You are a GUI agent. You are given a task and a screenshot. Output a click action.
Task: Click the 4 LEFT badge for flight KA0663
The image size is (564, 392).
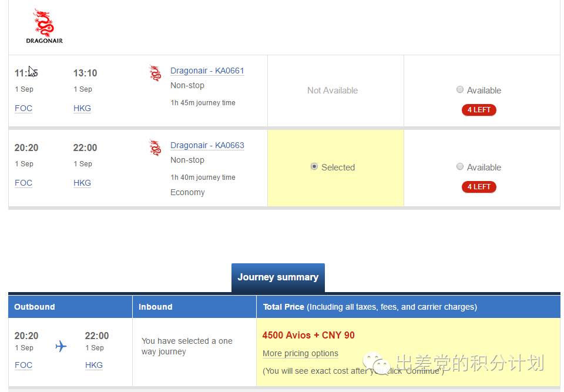point(479,187)
